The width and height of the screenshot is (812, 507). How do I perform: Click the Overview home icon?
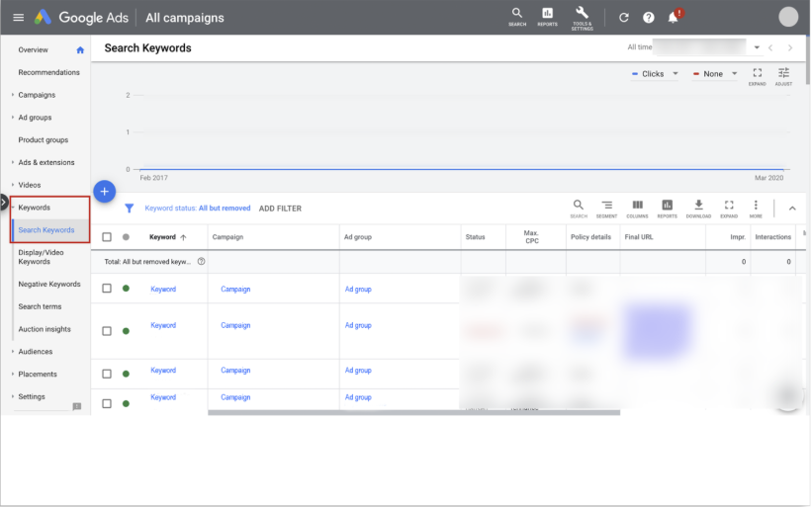80,50
